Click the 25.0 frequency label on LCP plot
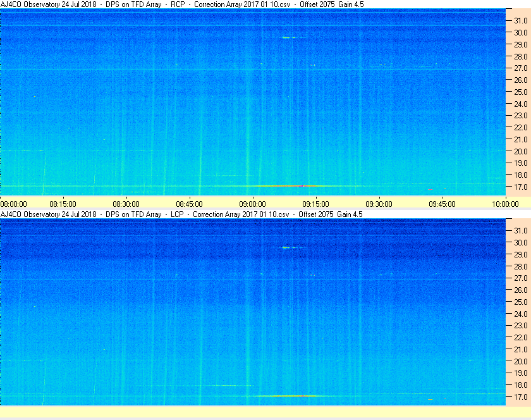Screen dimensions: 531x420 [521, 302]
